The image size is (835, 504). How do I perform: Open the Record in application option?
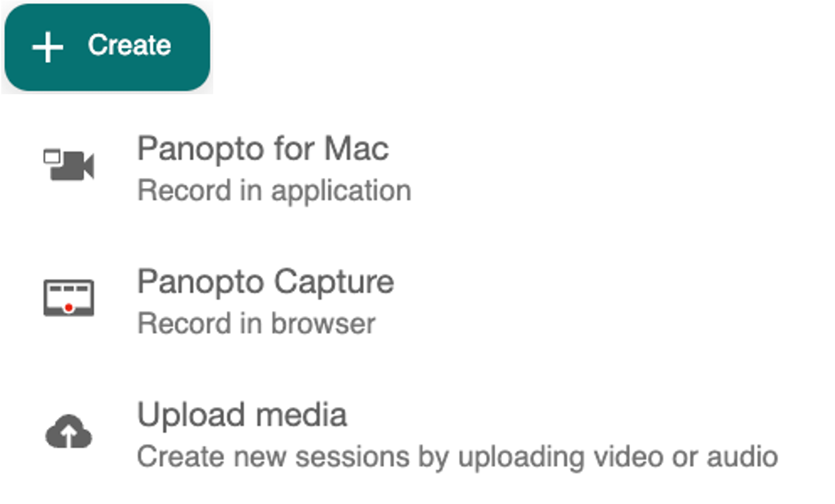(274, 191)
